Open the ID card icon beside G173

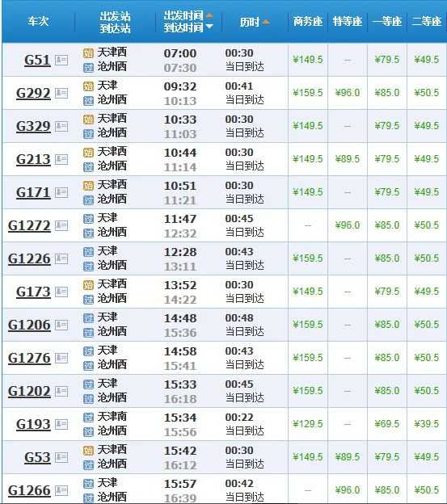(x=61, y=292)
